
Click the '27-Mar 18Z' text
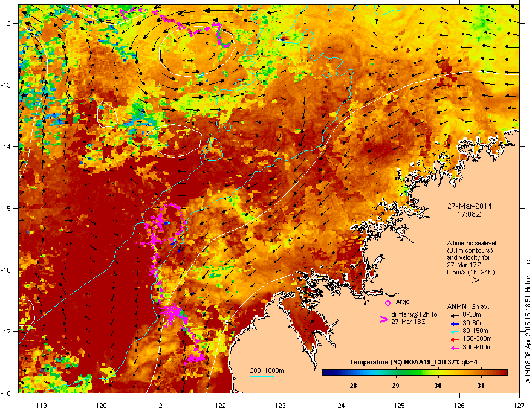(x=408, y=322)
